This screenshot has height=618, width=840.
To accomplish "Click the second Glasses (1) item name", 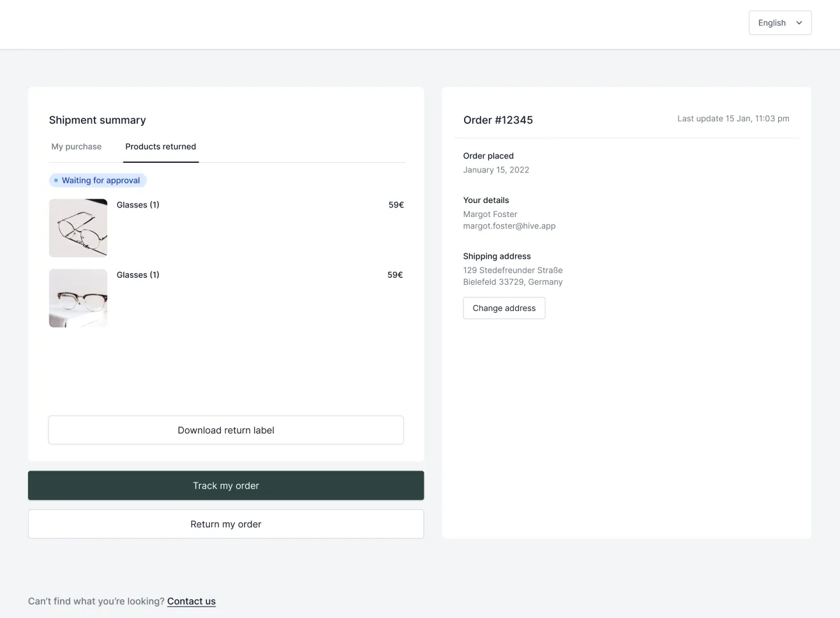I will (x=138, y=275).
